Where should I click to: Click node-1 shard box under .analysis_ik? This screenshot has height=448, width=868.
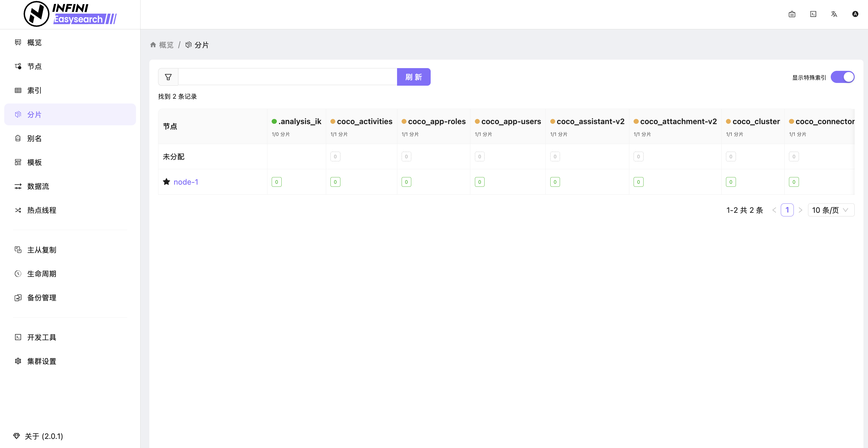pyautogui.click(x=276, y=182)
